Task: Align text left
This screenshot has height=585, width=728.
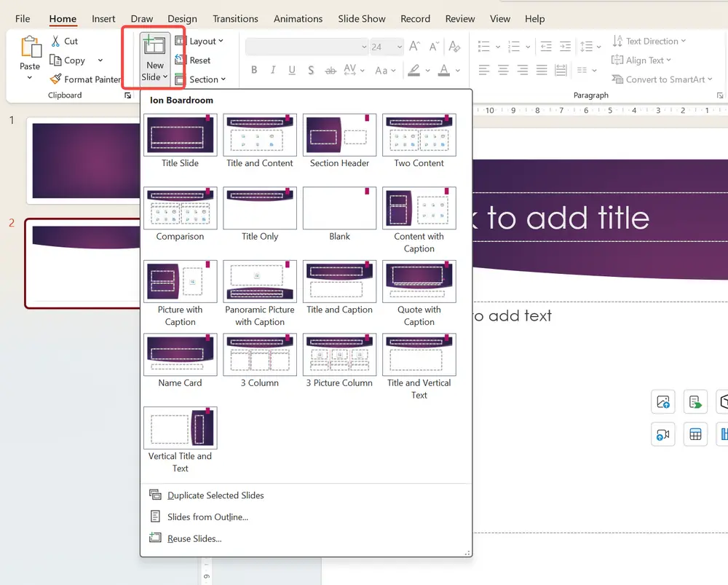Action: (484, 70)
